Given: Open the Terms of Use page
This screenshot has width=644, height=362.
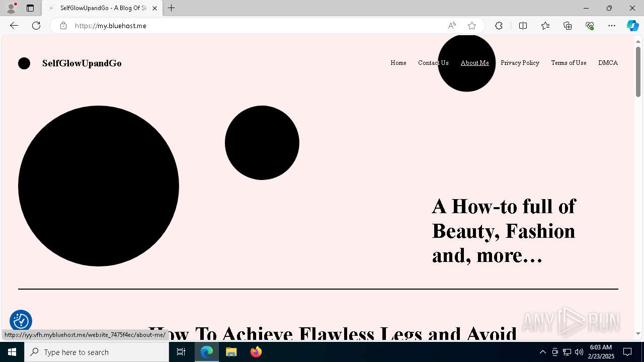Looking at the screenshot, I should click(x=569, y=63).
